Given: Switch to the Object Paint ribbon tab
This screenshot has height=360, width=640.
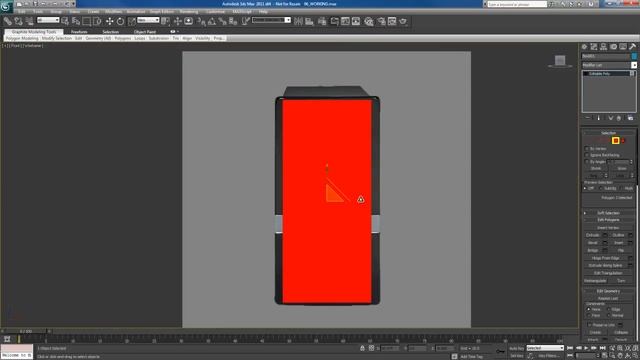Looking at the screenshot, I should coord(145,31).
